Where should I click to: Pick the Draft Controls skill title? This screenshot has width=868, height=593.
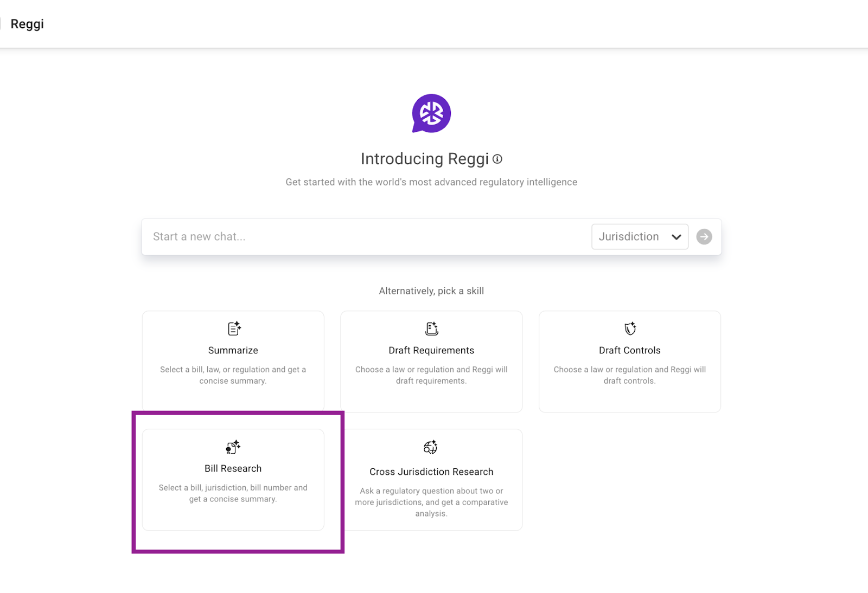click(x=629, y=350)
